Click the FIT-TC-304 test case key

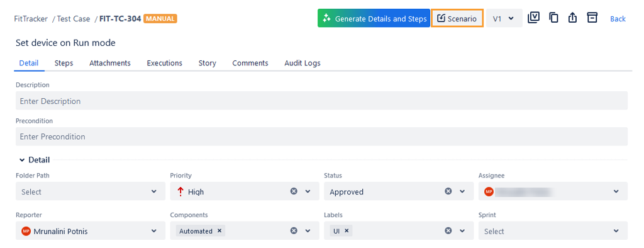click(x=120, y=18)
